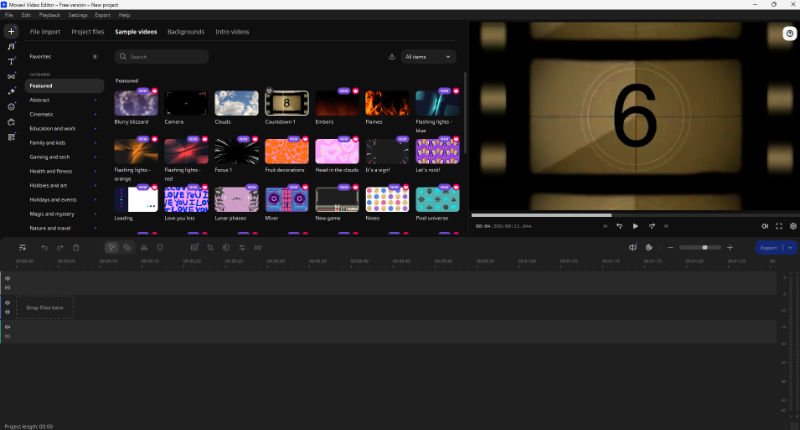Select the pointer/selection tool on timeline toolbar
The height and width of the screenshot is (430, 800).
(112, 247)
